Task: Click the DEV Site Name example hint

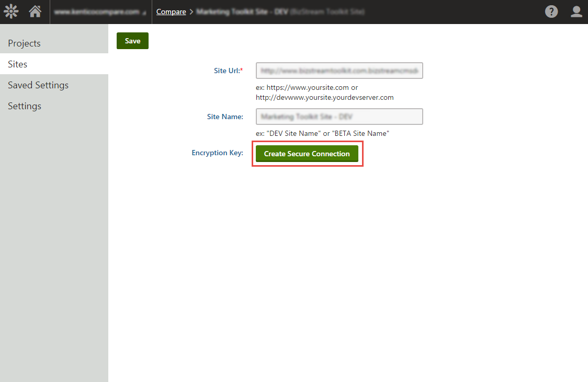Action: pos(322,133)
